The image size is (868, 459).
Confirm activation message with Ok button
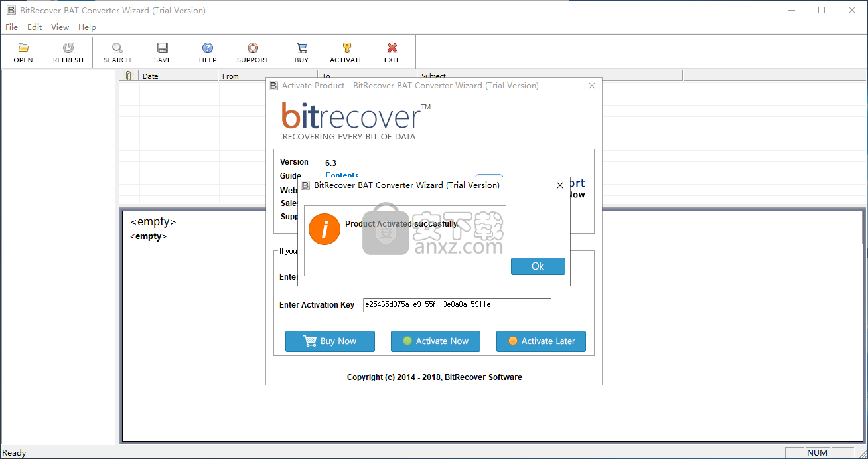[538, 266]
